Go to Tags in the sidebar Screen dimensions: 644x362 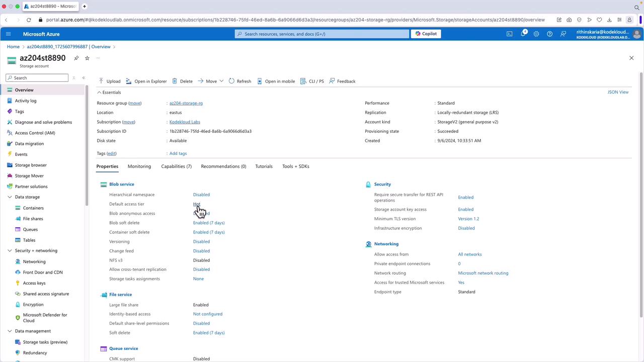[x=19, y=111]
